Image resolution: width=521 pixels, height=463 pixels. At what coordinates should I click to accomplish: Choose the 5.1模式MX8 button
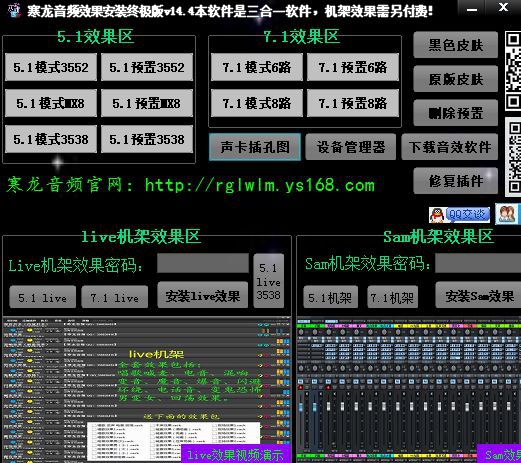coord(51,103)
